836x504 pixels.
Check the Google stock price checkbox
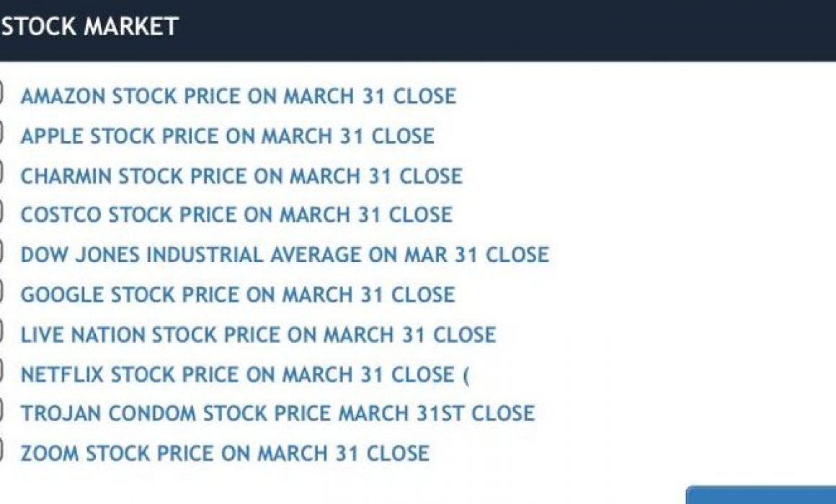[1, 292]
